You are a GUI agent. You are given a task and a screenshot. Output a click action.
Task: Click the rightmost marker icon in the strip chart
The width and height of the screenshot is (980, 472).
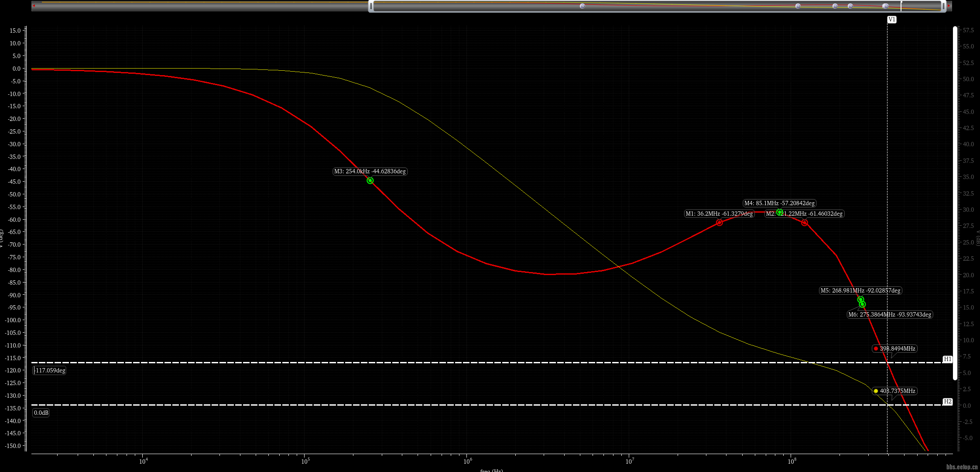(885, 6)
